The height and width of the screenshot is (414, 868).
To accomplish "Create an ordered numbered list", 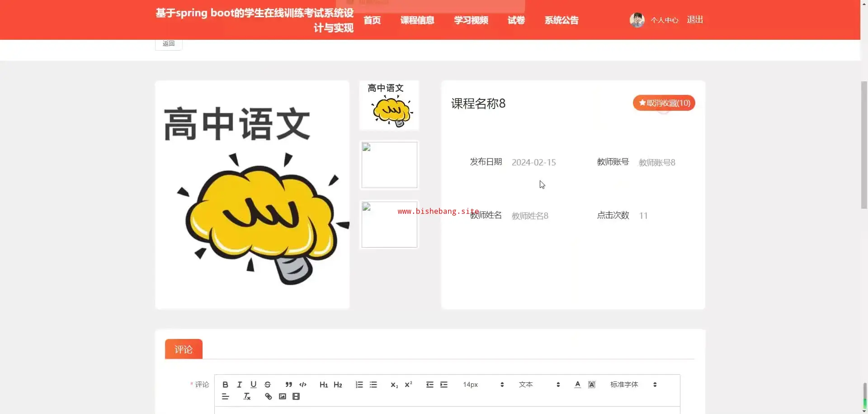I will click(x=359, y=385).
